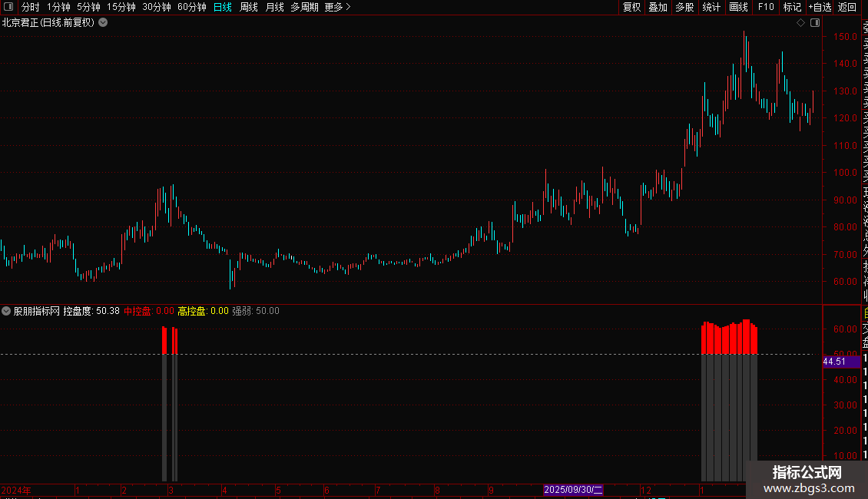The height and width of the screenshot is (499, 868).
Task: Click the 北京君正(日线.前复权) chart title
Action: click(48, 23)
